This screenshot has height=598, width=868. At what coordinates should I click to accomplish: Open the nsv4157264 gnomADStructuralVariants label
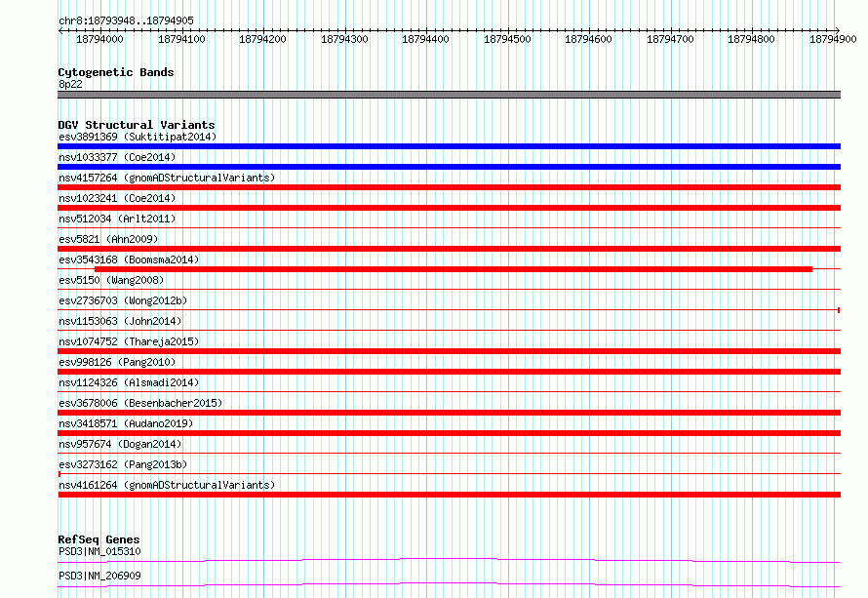pos(167,178)
